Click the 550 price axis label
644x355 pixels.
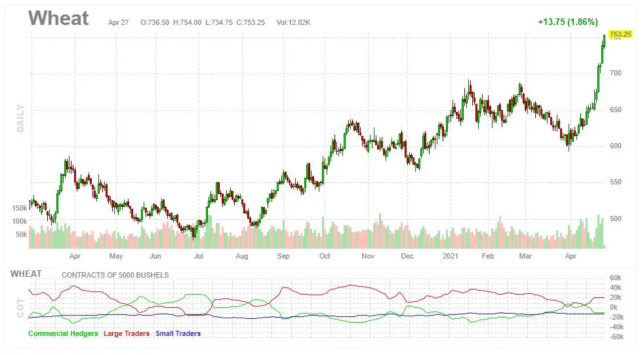coord(616,182)
